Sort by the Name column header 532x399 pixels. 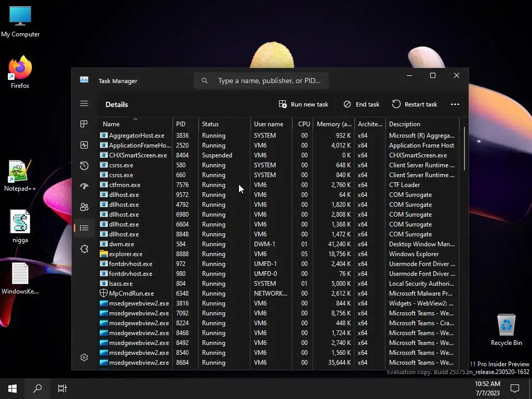point(135,124)
